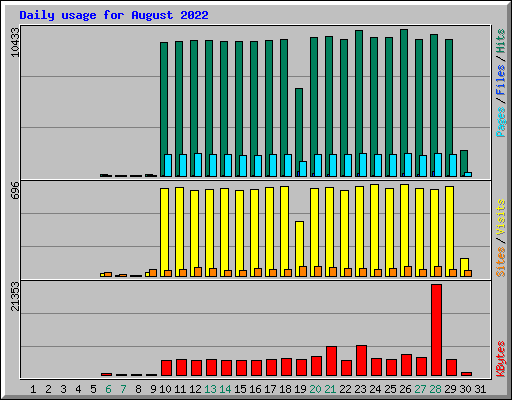
Task: Click day 6 on the x-axis
Action: tap(108, 389)
